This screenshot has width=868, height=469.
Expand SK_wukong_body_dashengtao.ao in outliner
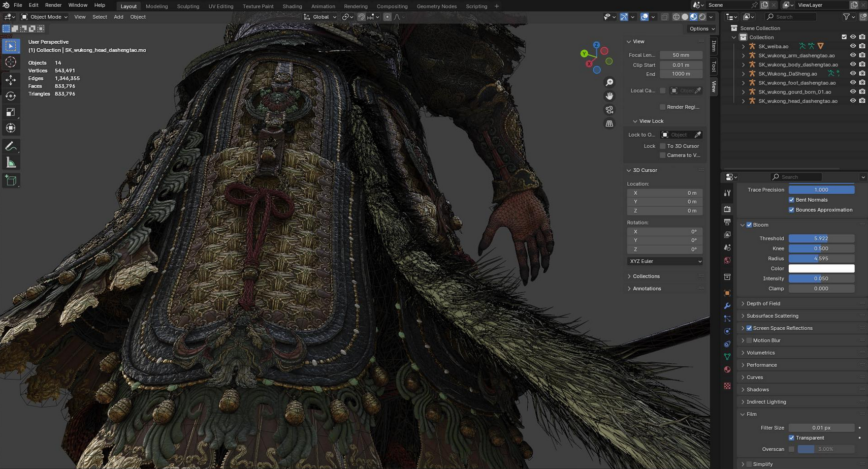point(744,65)
